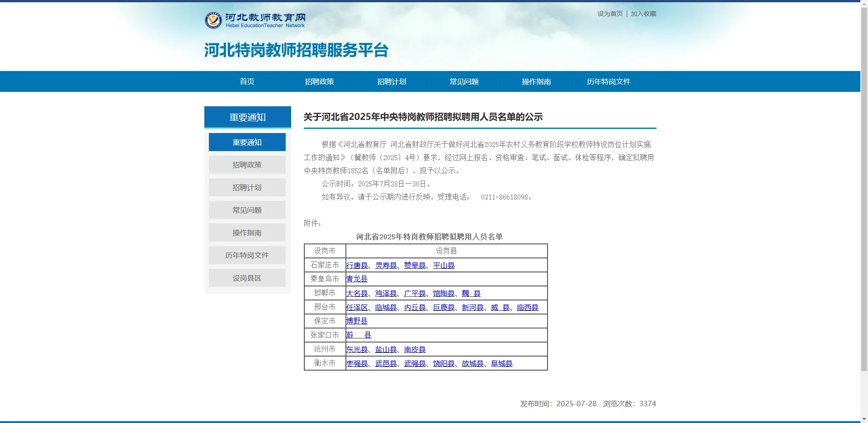This screenshot has width=868, height=423.
Task: Select 重要通知 sidebar button
Action: 247,142
